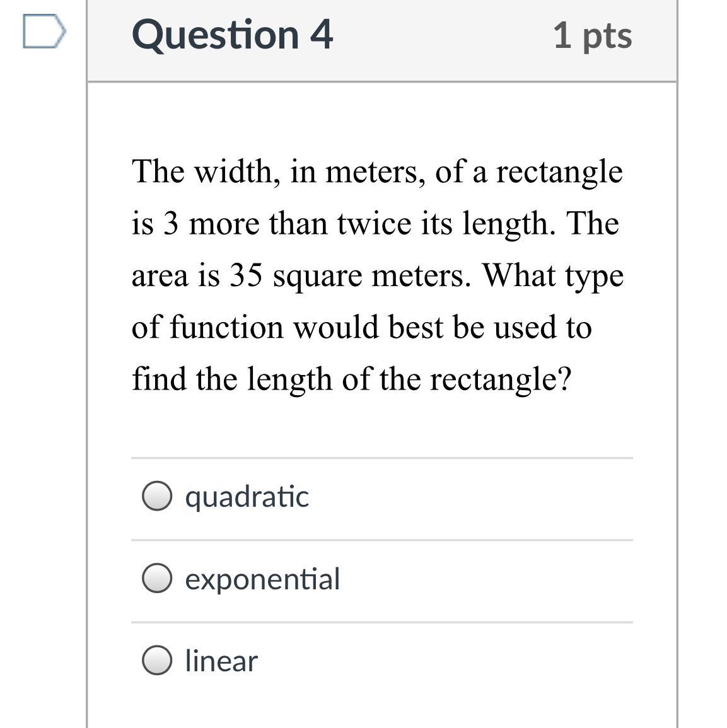Click the line "The width, in meters, of a rectangle"
Image resolution: width=727 pixels, height=728 pixels.
coord(377,171)
